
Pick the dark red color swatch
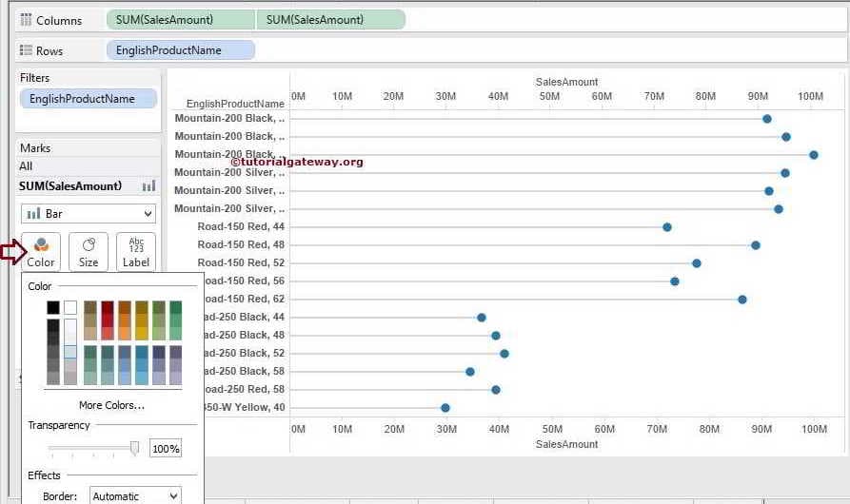[108, 307]
